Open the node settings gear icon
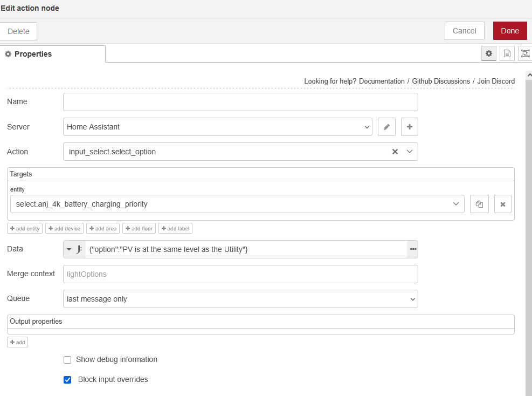The width and height of the screenshot is (532, 396). pos(489,53)
